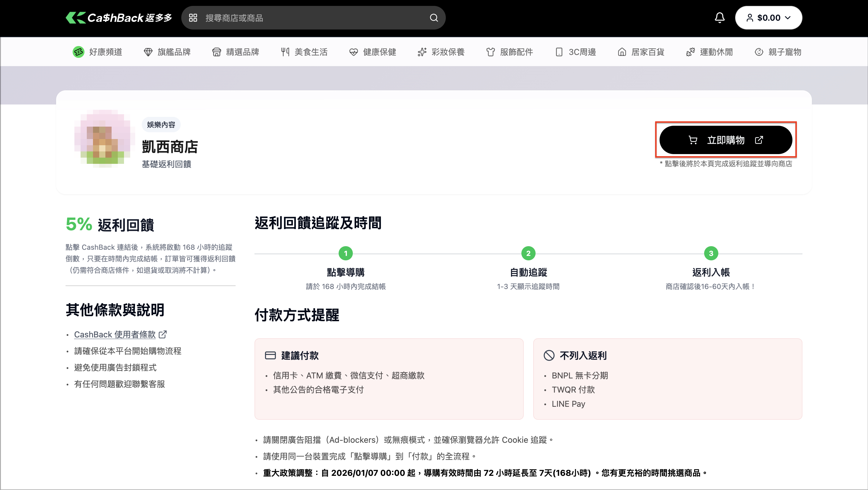This screenshot has width=868, height=490.
Task: Open notifications bell
Action: pyautogui.click(x=719, y=17)
